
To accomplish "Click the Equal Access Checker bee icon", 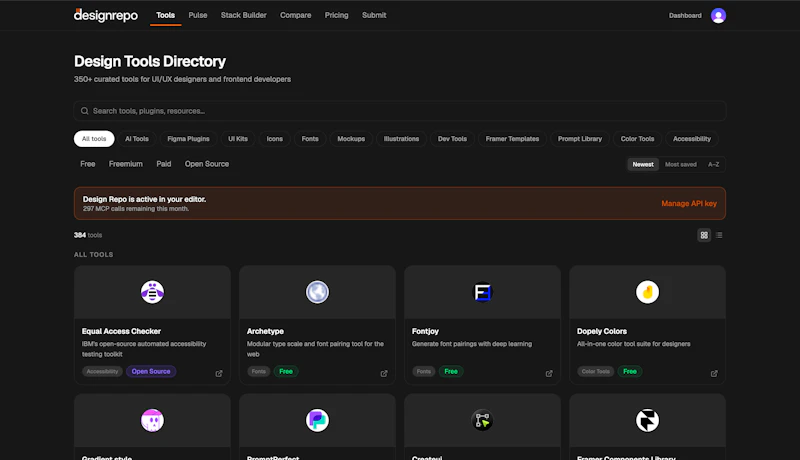I will coord(152,292).
